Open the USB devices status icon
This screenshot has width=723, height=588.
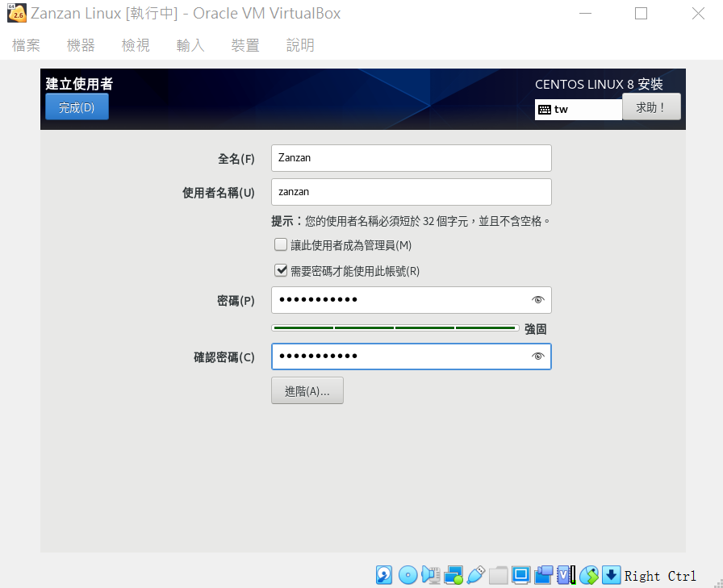point(476,575)
